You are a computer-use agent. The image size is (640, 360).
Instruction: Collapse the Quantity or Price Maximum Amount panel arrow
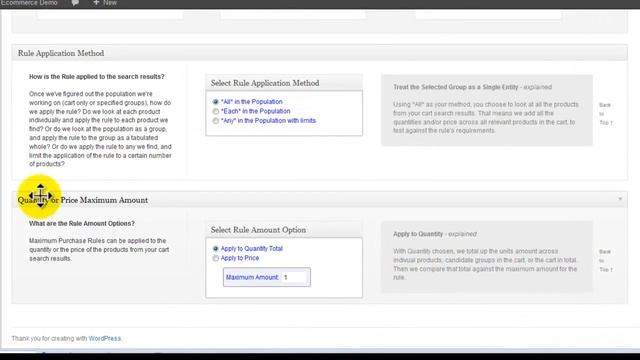(620, 199)
